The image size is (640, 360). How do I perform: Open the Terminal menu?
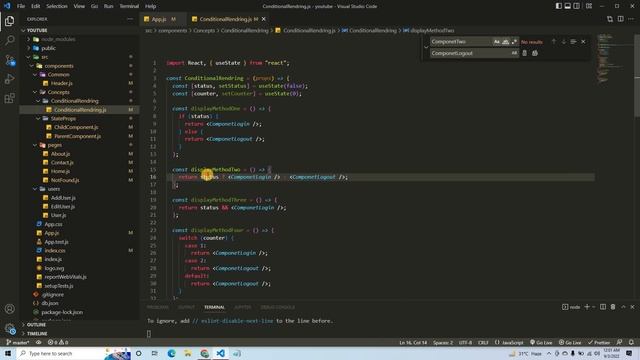pyautogui.click(x=129, y=6)
